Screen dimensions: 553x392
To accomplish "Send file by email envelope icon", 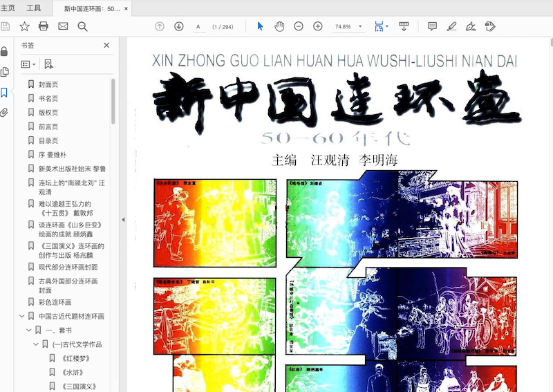I will click(63, 26).
